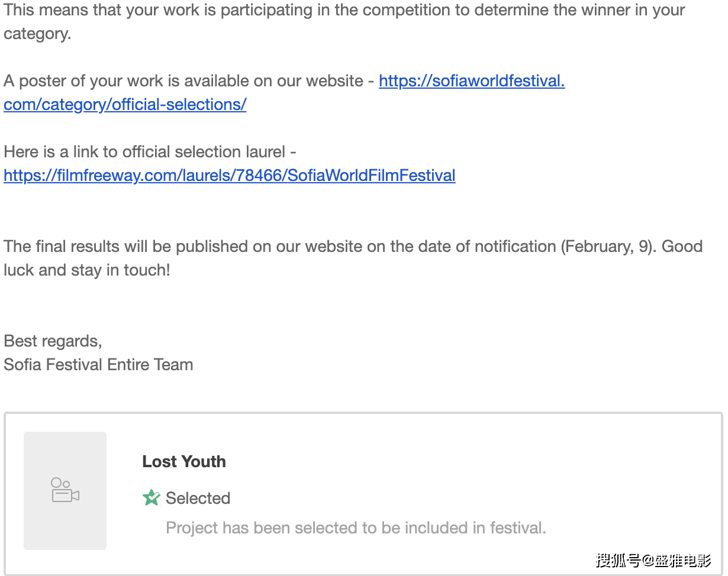This screenshot has width=728, height=576.
Task: Click the '(February, 9)' notification date text
Action: (x=608, y=247)
